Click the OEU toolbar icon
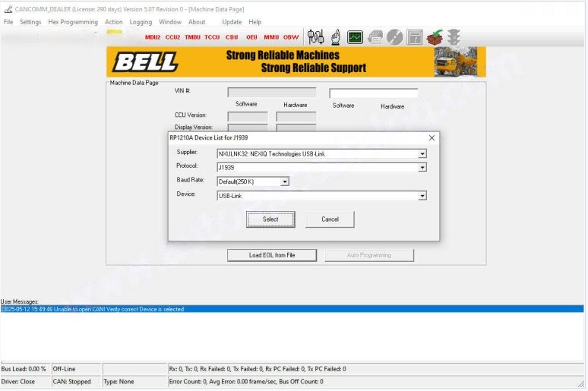Screen dimensions: 588x391 (251, 37)
